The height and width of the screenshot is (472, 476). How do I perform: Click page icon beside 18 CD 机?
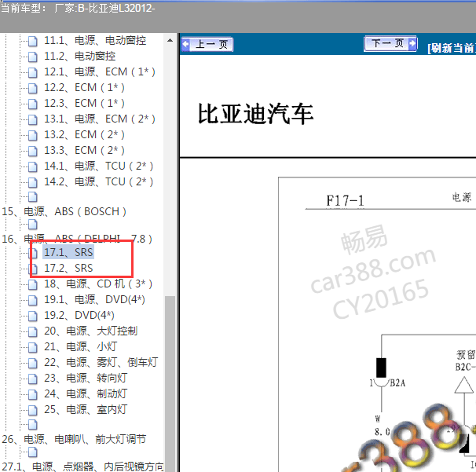coord(33,285)
